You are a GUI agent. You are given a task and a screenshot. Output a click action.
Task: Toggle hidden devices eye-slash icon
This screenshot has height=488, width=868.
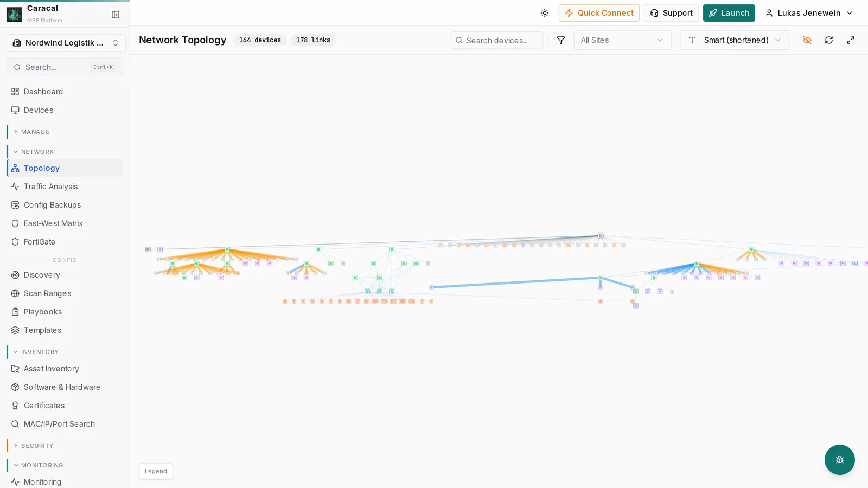(x=807, y=40)
